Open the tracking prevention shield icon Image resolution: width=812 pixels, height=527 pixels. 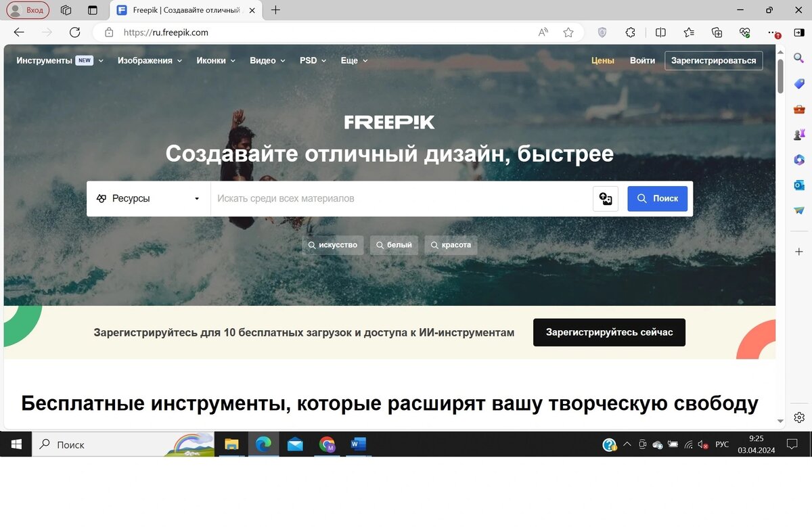point(602,32)
